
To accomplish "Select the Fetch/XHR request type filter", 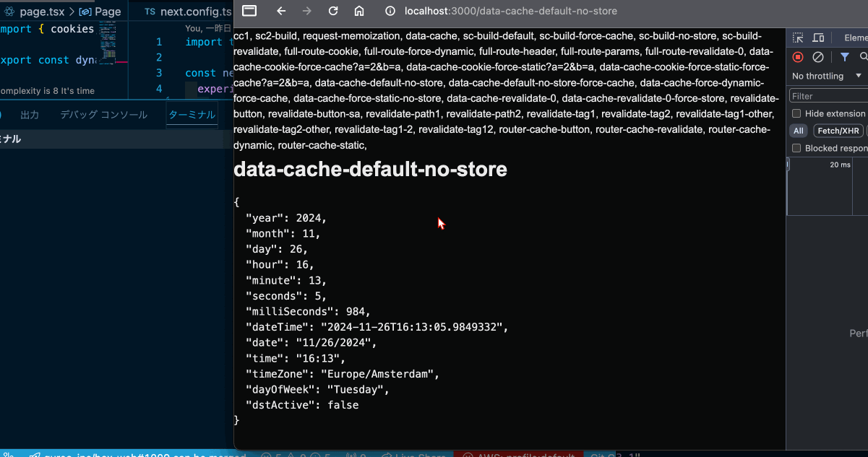I will [x=838, y=131].
